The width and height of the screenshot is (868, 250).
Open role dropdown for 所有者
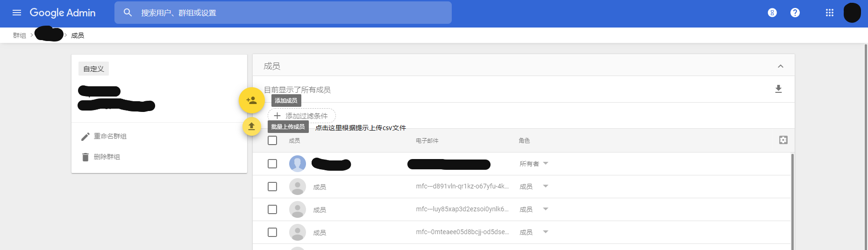click(545, 164)
